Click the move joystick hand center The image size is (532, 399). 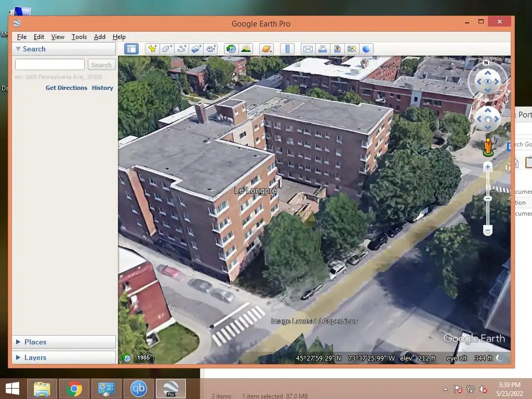[487, 119]
